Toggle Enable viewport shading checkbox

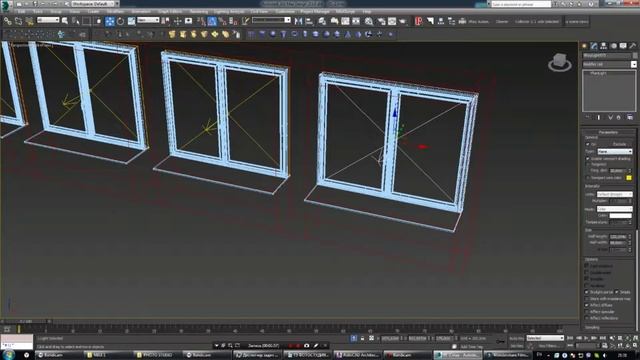pyautogui.click(x=588, y=159)
